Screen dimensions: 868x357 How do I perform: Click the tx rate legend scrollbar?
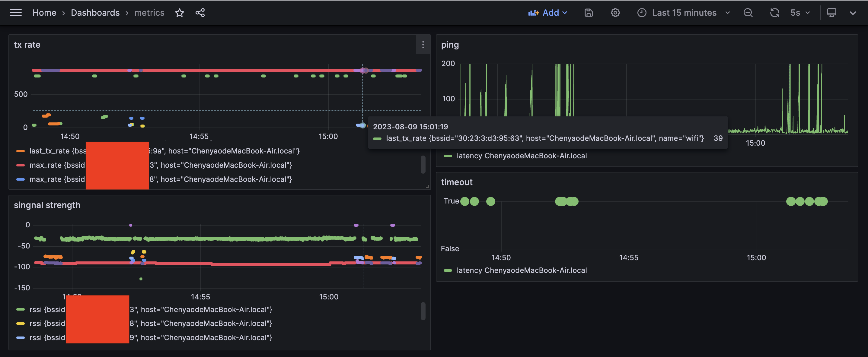tap(423, 164)
